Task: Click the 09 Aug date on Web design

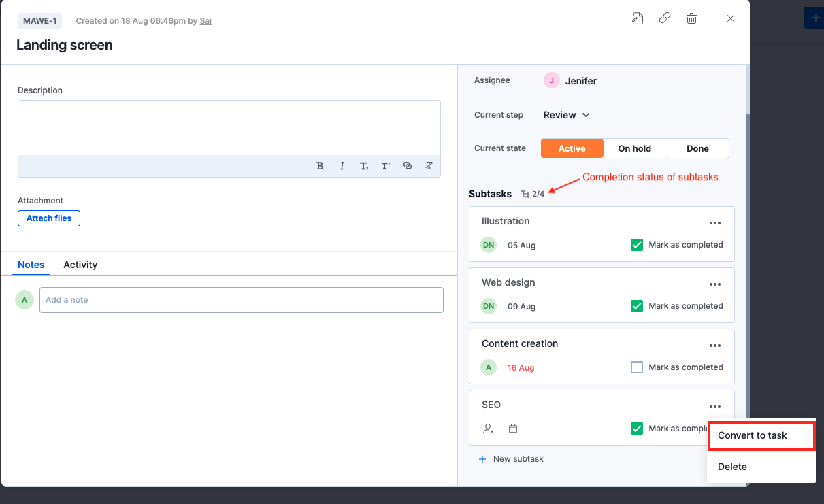Action: 522,307
